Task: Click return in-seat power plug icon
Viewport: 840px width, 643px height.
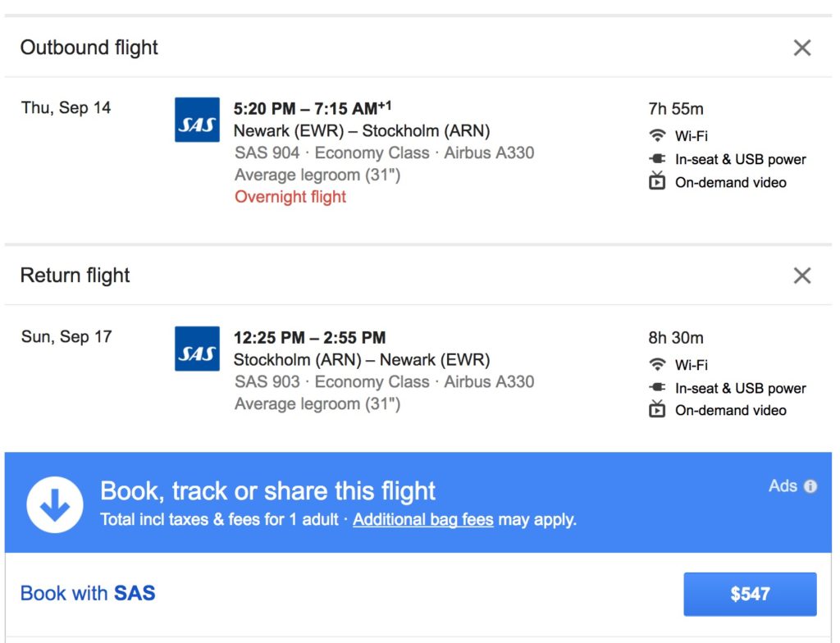Action: click(x=657, y=388)
